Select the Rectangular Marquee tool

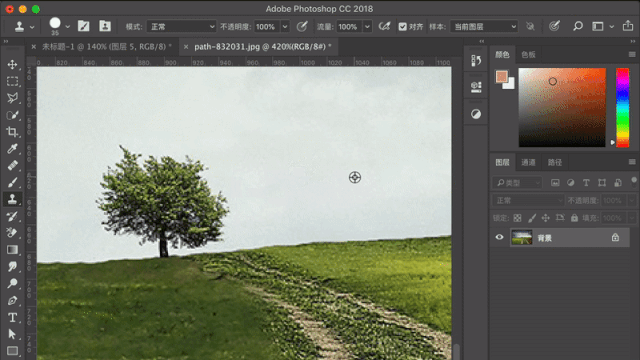[x=12, y=81]
